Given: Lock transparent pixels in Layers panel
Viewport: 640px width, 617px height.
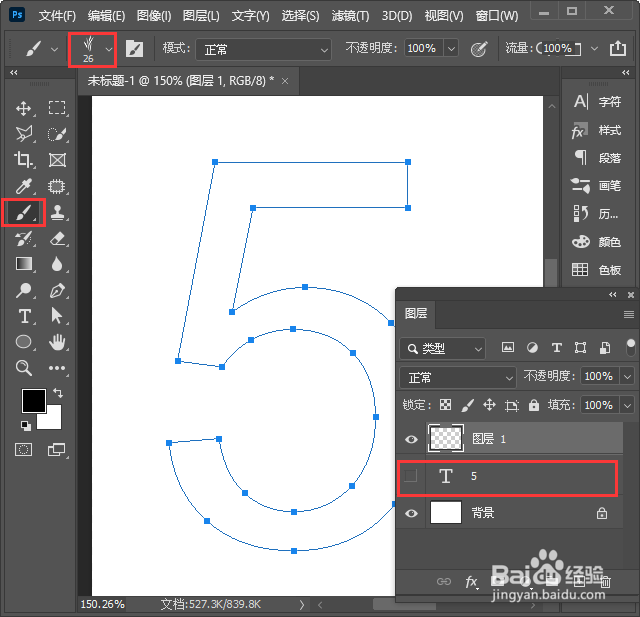Looking at the screenshot, I should pos(445,405).
